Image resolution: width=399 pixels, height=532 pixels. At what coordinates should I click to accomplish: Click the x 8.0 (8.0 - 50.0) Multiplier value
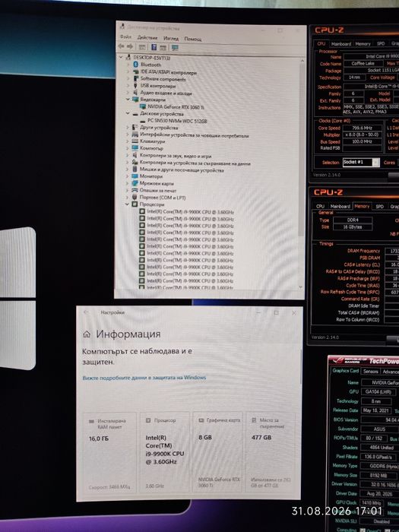click(x=363, y=135)
